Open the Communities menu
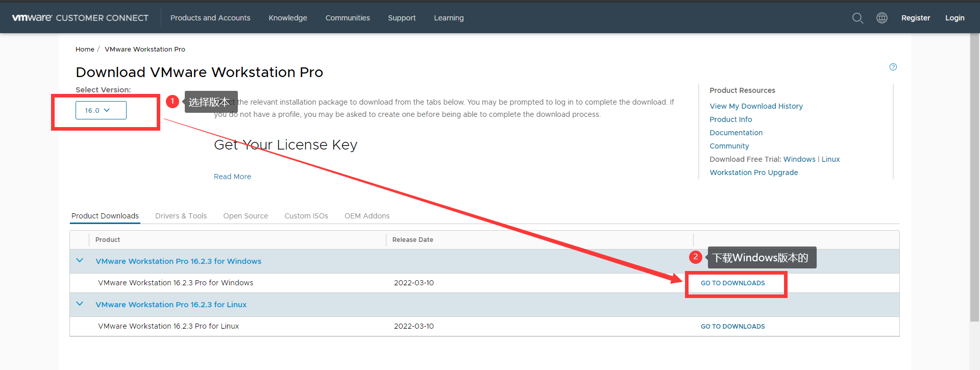This screenshot has width=980, height=370. coord(348,18)
